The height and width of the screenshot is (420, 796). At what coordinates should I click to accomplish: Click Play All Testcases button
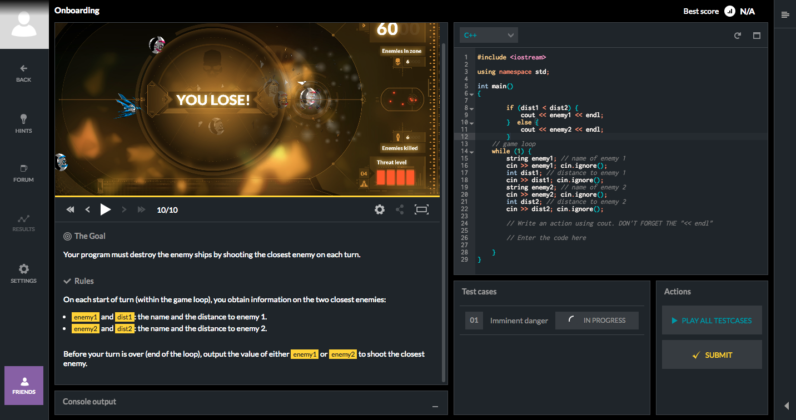tap(713, 320)
